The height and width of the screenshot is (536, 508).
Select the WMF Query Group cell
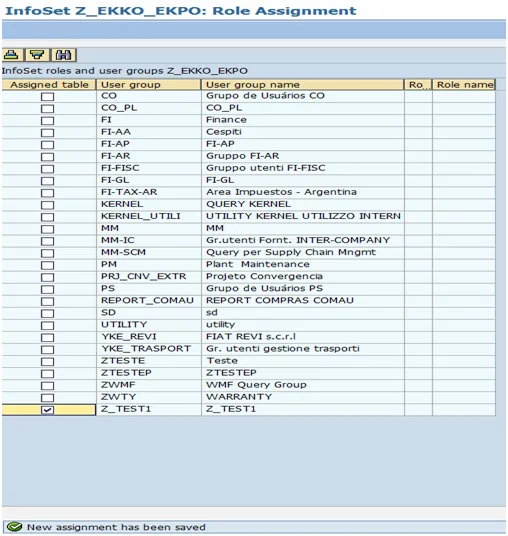tap(303, 385)
